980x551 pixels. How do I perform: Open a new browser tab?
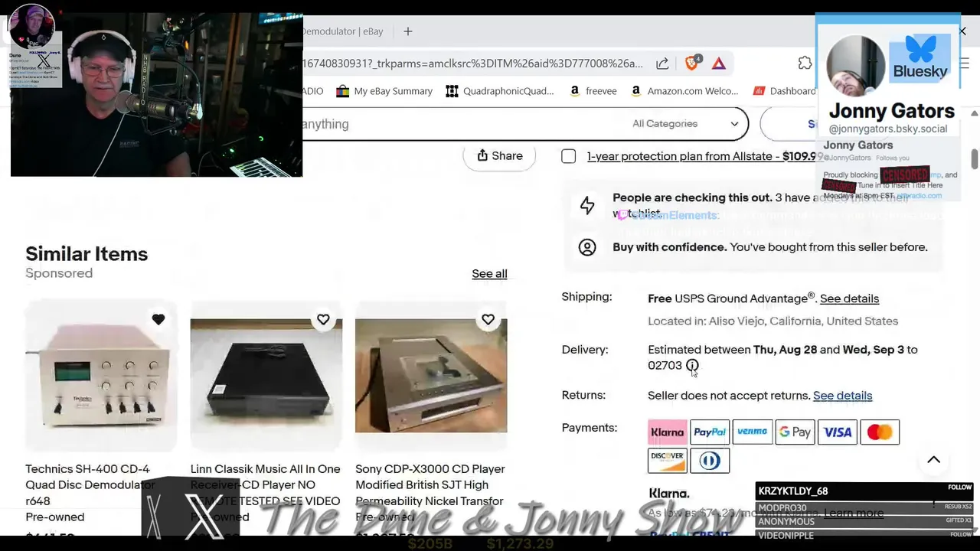tap(408, 31)
